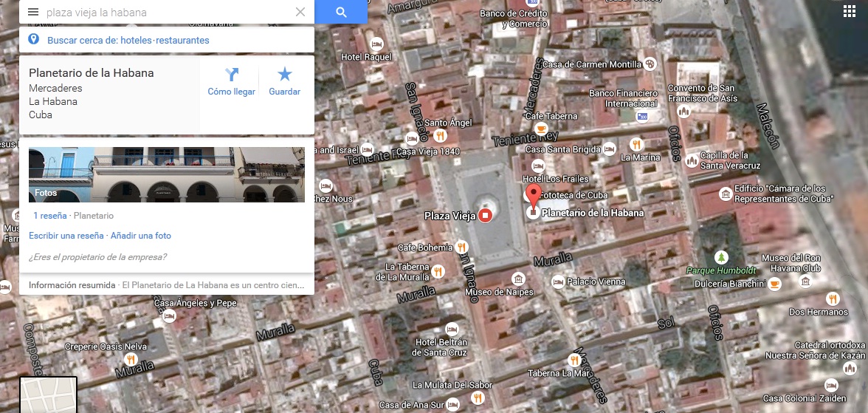Click the red Plaza Vieja marker
Viewport: 868px width, 413px height.
point(486,216)
